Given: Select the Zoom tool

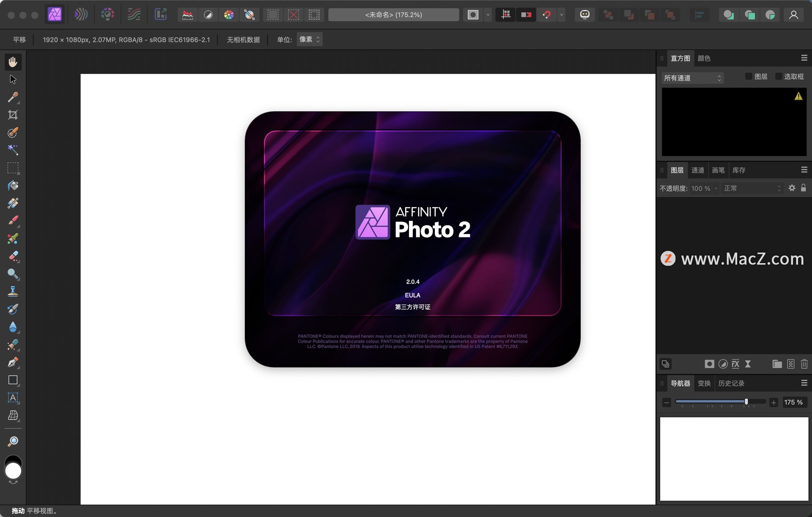Looking at the screenshot, I should (13, 442).
